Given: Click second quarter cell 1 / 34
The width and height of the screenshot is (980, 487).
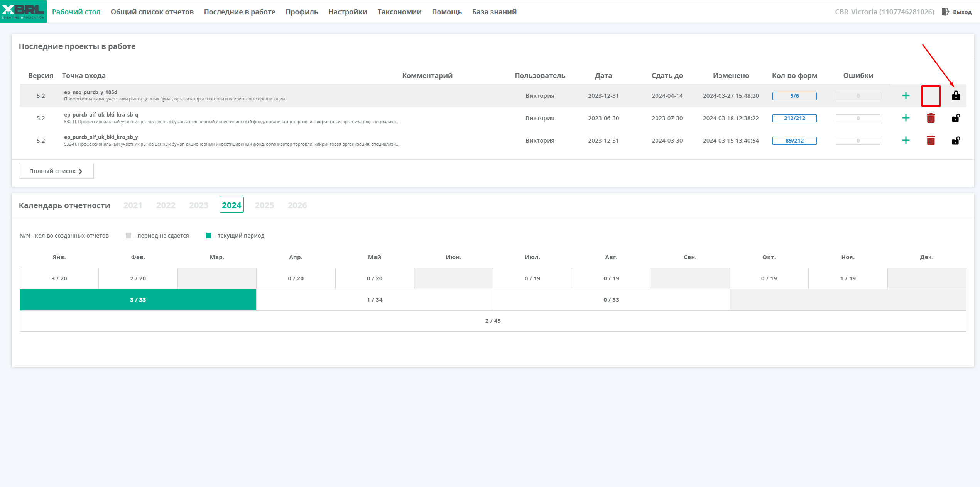Looking at the screenshot, I should pos(375,300).
